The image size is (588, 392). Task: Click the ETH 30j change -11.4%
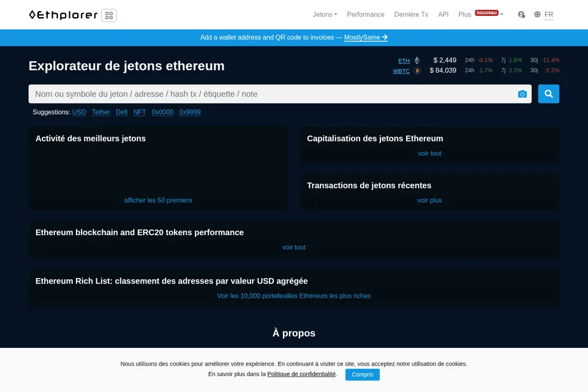coord(550,60)
